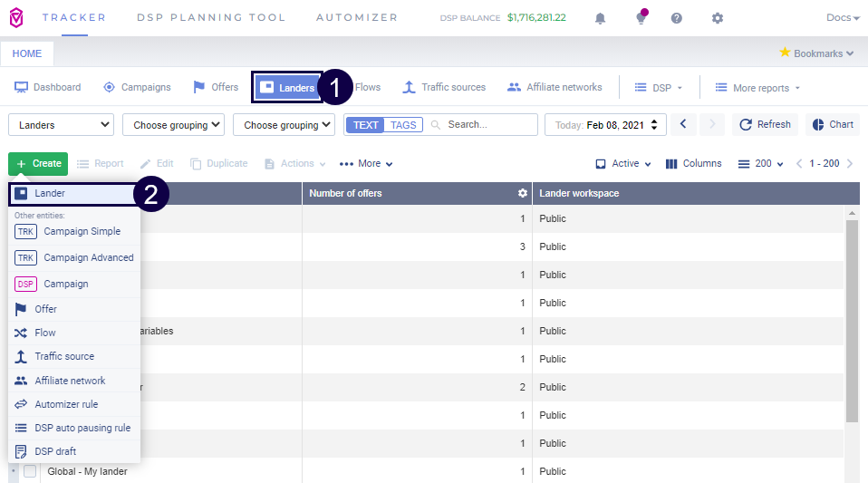Choose Campaign Advanced in Create menu
The height and width of the screenshot is (483, 868).
(88, 257)
